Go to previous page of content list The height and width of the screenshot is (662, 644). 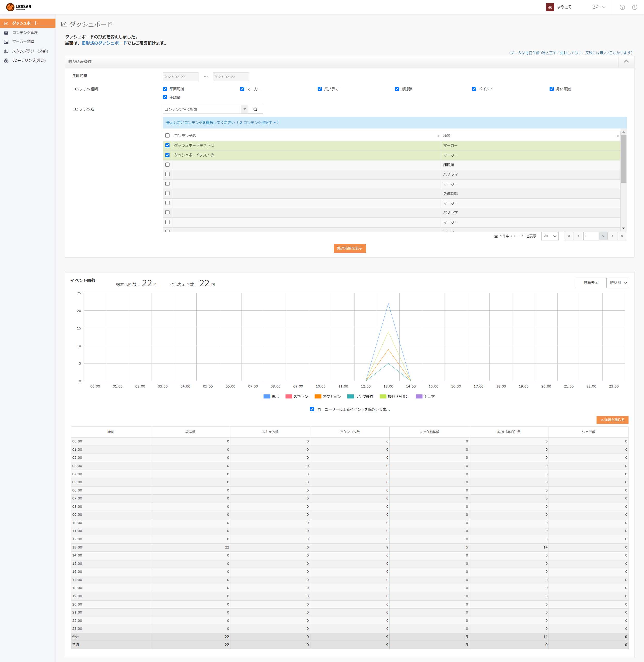click(578, 236)
